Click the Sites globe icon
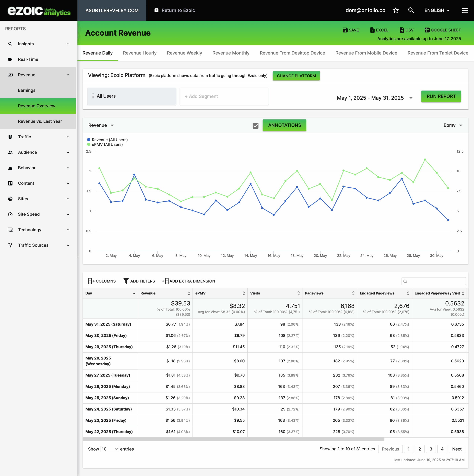 click(10, 199)
